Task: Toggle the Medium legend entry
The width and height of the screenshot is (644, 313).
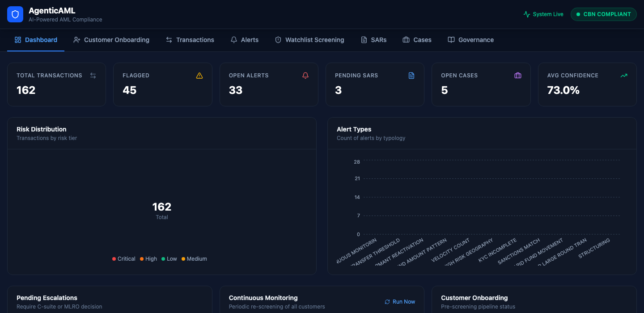Action: pos(194,259)
